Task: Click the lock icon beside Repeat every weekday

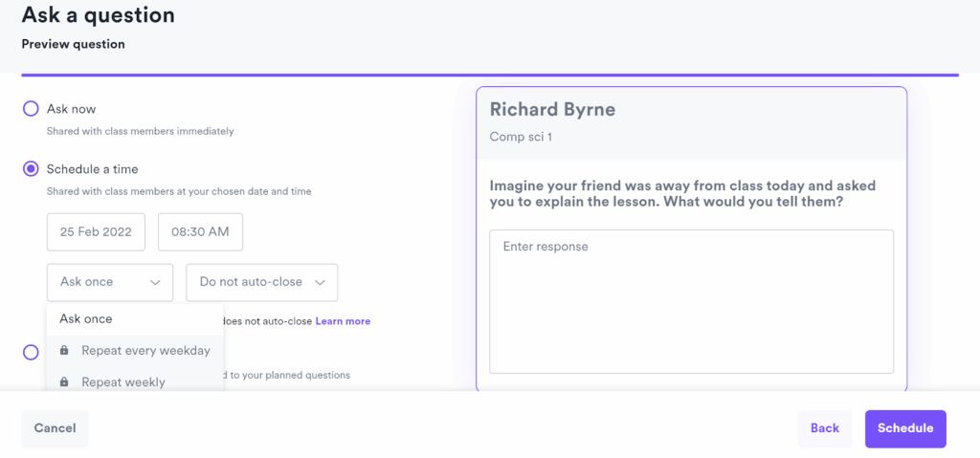Action: (64, 351)
